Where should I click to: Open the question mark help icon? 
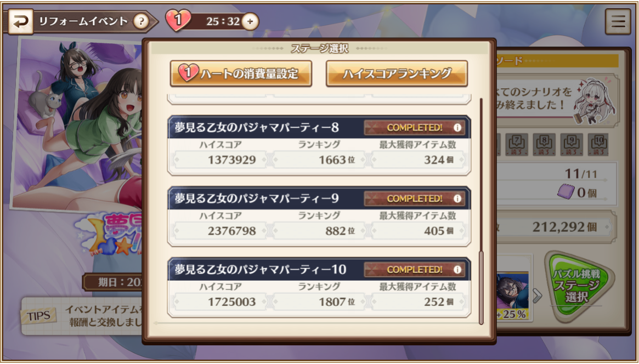pos(142,21)
